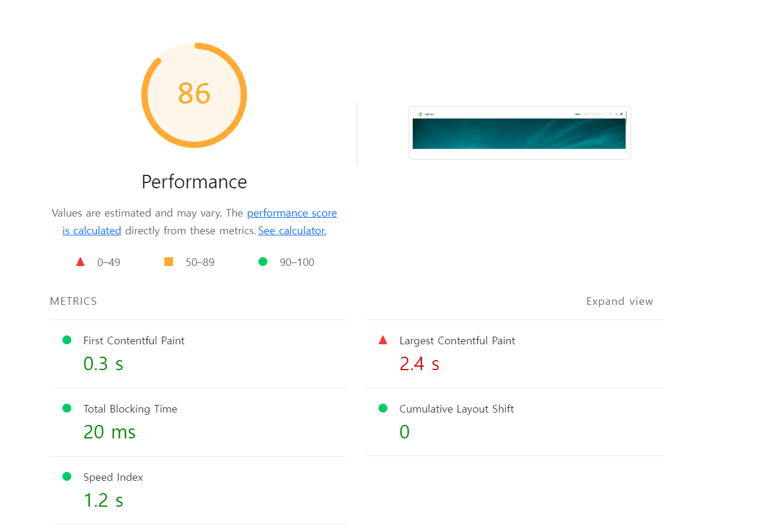Click green dot beside First Contentful Paint
This screenshot has height=532, width=783.
[x=67, y=340]
